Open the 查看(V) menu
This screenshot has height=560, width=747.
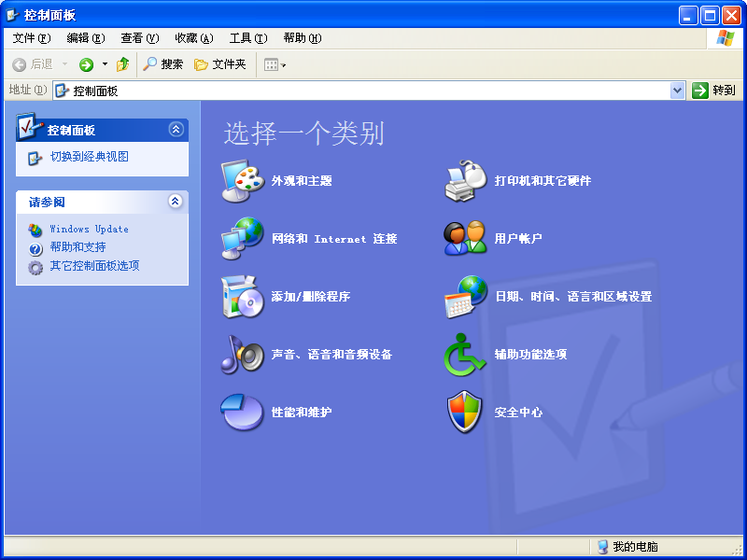coord(139,38)
